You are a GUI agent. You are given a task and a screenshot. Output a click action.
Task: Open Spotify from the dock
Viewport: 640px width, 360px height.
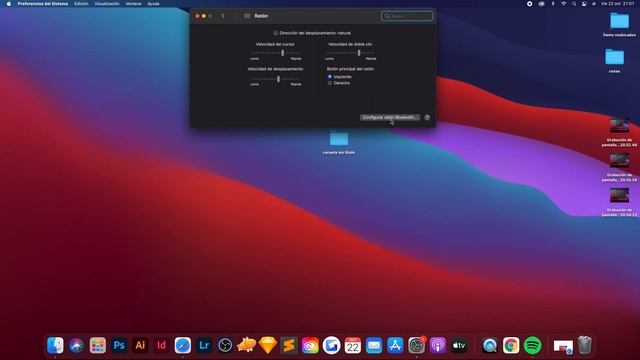[x=532, y=346]
